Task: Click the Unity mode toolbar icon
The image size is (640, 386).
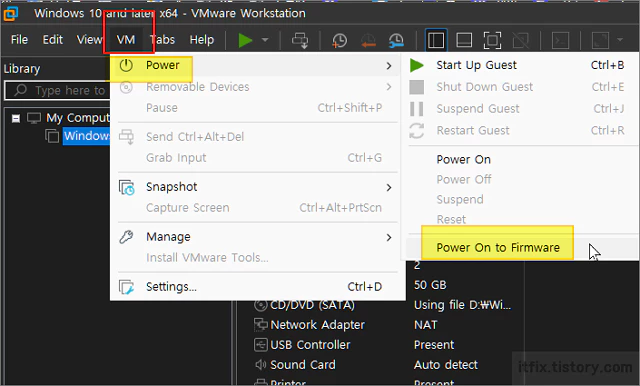Action: coord(520,40)
